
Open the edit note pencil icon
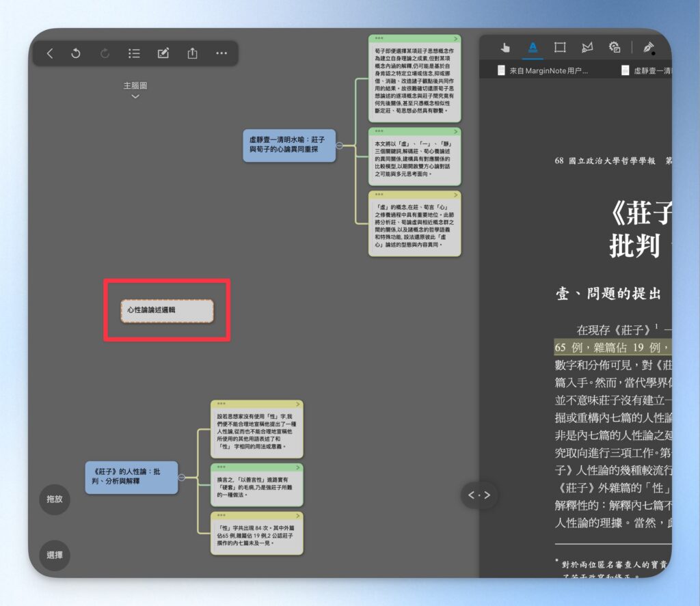click(x=163, y=53)
